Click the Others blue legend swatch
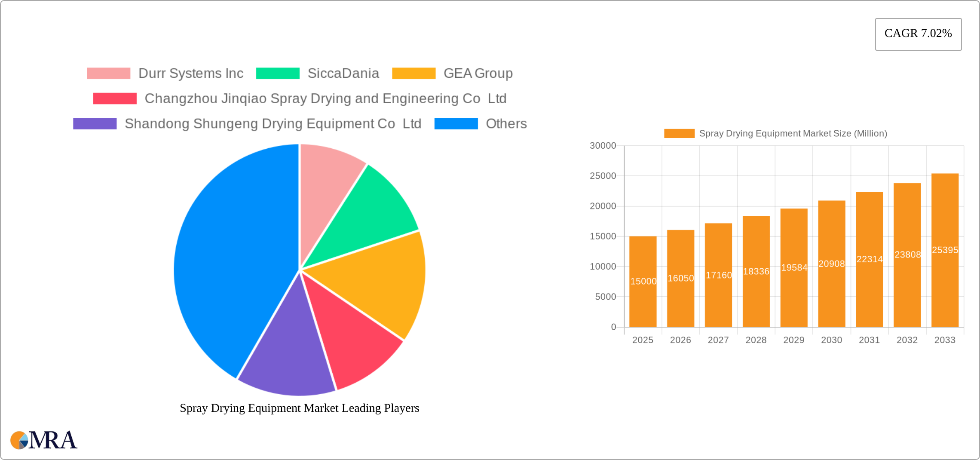This screenshot has width=980, height=460. [456, 124]
